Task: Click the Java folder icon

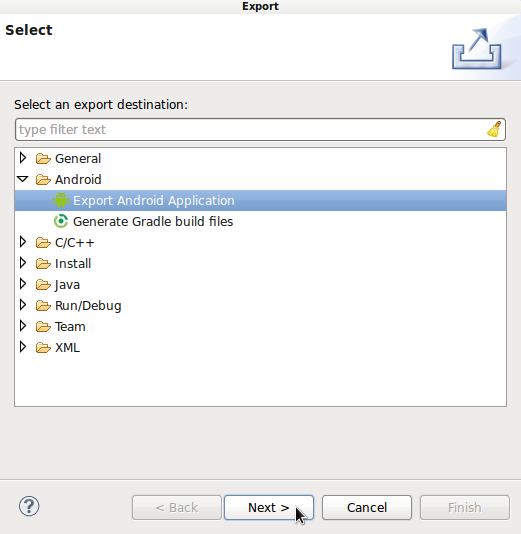Action: (x=43, y=284)
